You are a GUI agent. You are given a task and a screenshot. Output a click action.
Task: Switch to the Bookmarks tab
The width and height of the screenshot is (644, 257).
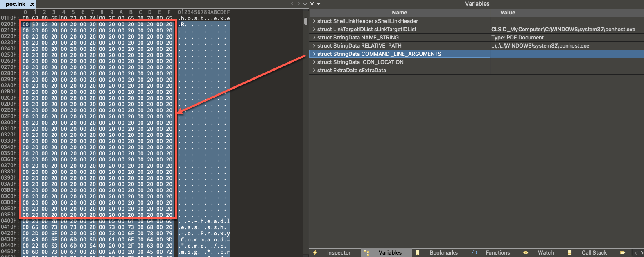click(x=443, y=253)
